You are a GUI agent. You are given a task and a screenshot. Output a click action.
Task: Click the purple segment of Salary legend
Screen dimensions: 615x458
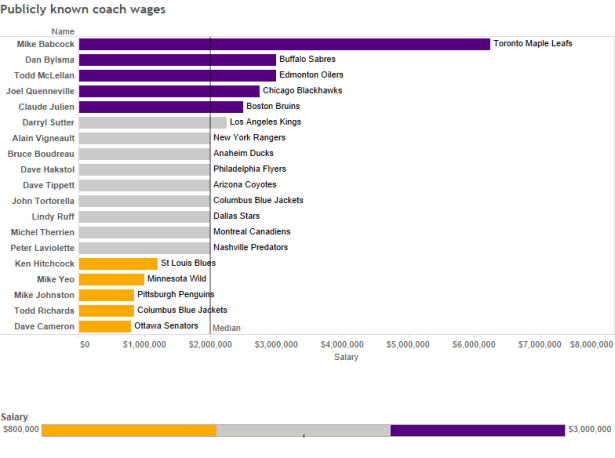click(x=477, y=430)
